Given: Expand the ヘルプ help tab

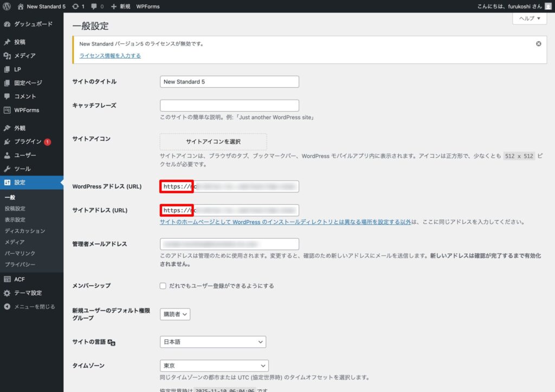Looking at the screenshot, I should point(530,18).
